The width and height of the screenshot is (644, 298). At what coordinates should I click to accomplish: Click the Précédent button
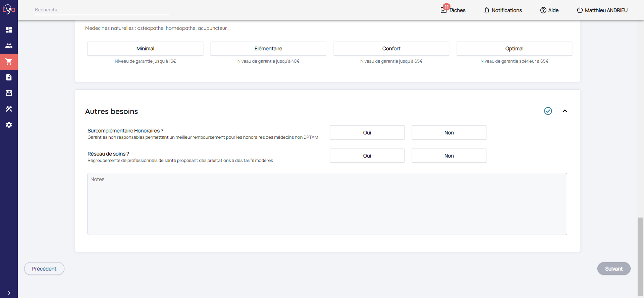(44, 269)
